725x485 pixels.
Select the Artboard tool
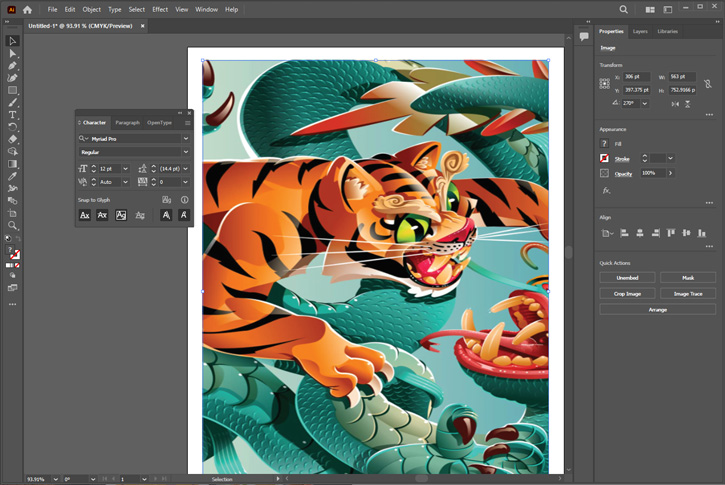point(12,213)
